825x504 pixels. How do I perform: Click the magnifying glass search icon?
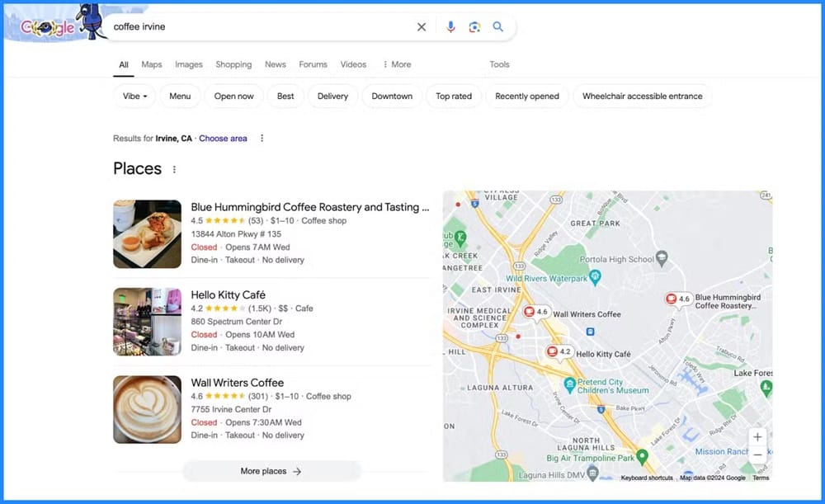[497, 27]
